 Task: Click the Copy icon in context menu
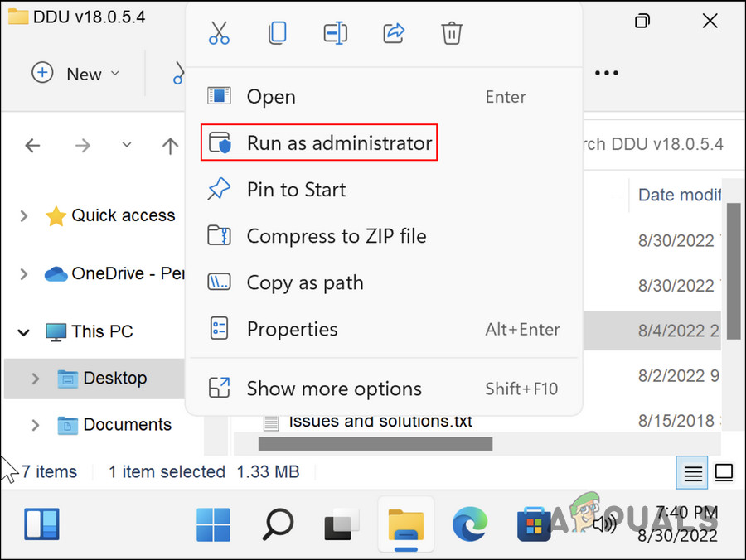point(277,33)
